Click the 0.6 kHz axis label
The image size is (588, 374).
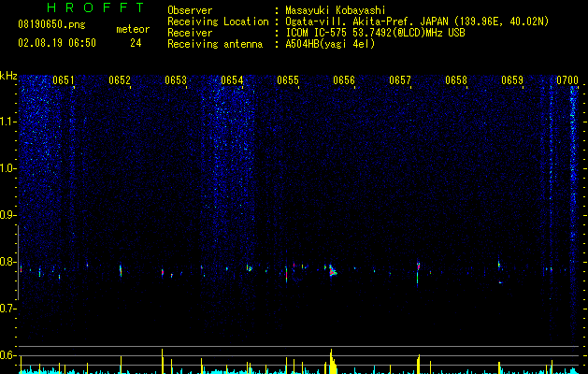(7, 355)
